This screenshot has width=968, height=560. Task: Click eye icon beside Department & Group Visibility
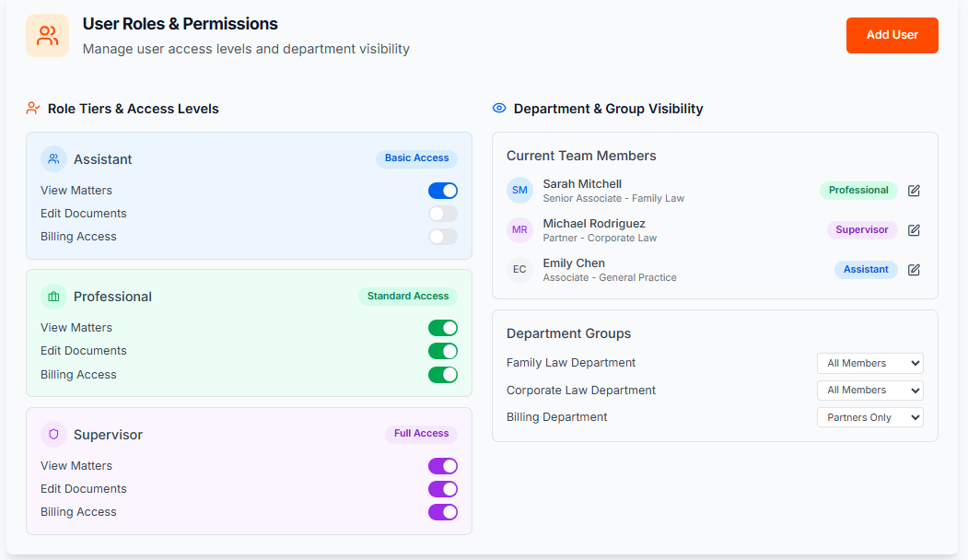(499, 109)
